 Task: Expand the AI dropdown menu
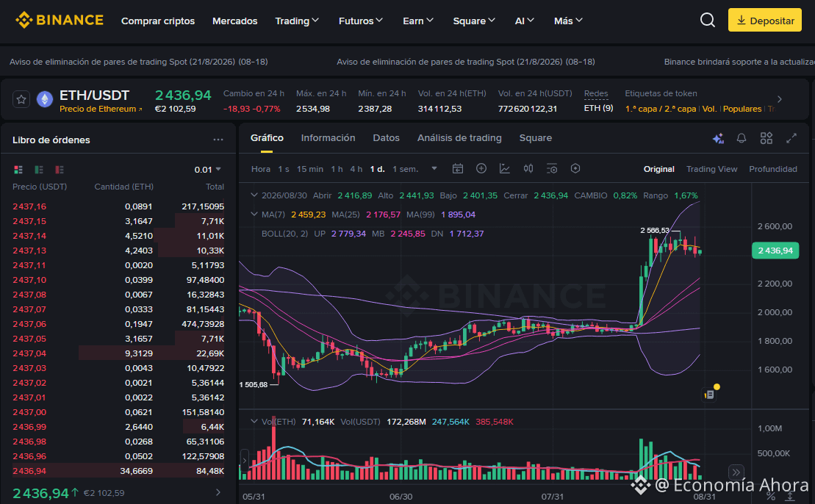pos(525,21)
